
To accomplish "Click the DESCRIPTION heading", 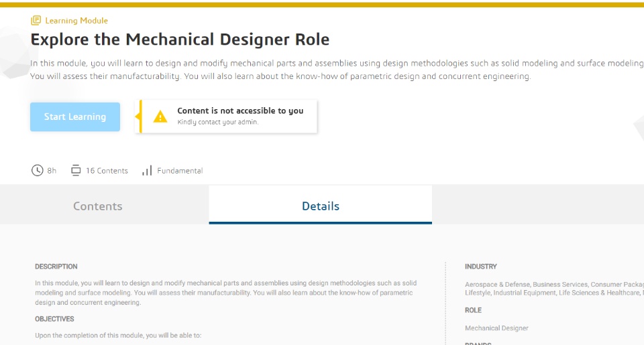I will [56, 267].
